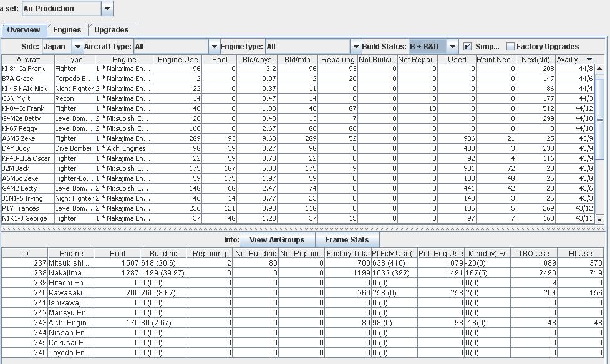Select engine row 242 Mansyu
The image size is (610, 364).
[x=303, y=313]
